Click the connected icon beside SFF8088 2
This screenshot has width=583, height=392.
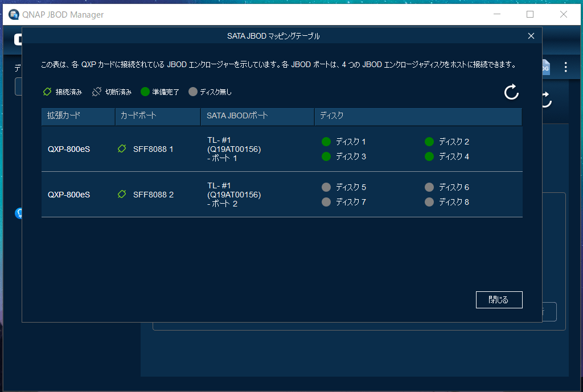tap(122, 194)
